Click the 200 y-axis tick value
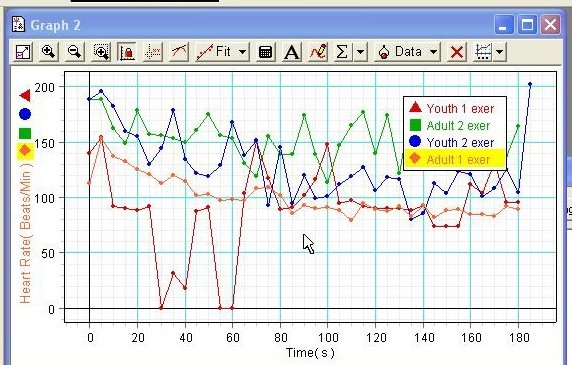The image size is (572, 365). [x=45, y=87]
